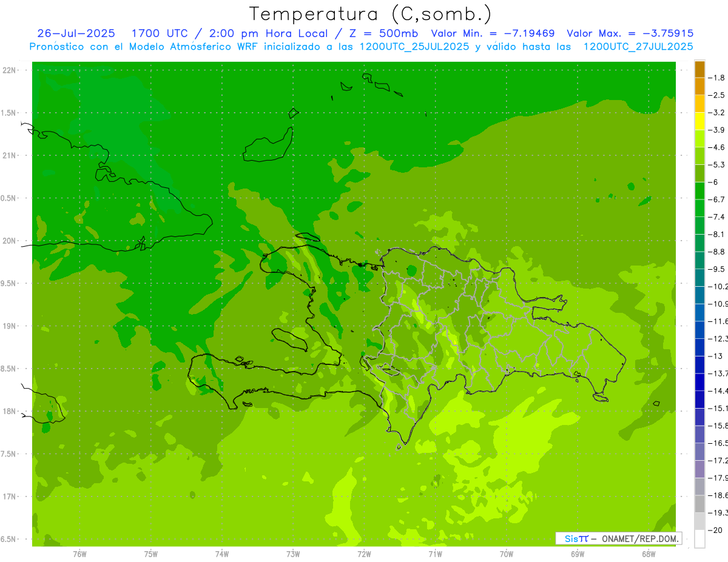Click the '8.5N' latitude axis label
728x562 pixels.
point(8,369)
